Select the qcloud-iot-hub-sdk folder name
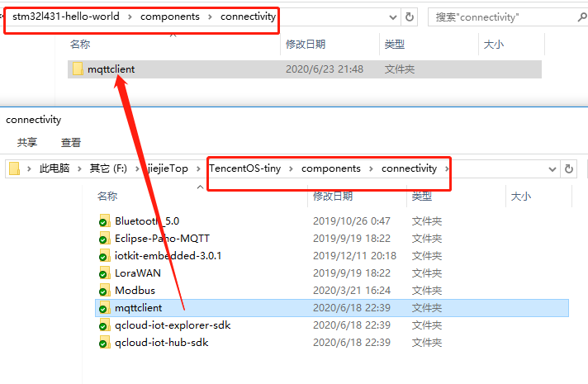This screenshot has height=384, width=588. 161,343
